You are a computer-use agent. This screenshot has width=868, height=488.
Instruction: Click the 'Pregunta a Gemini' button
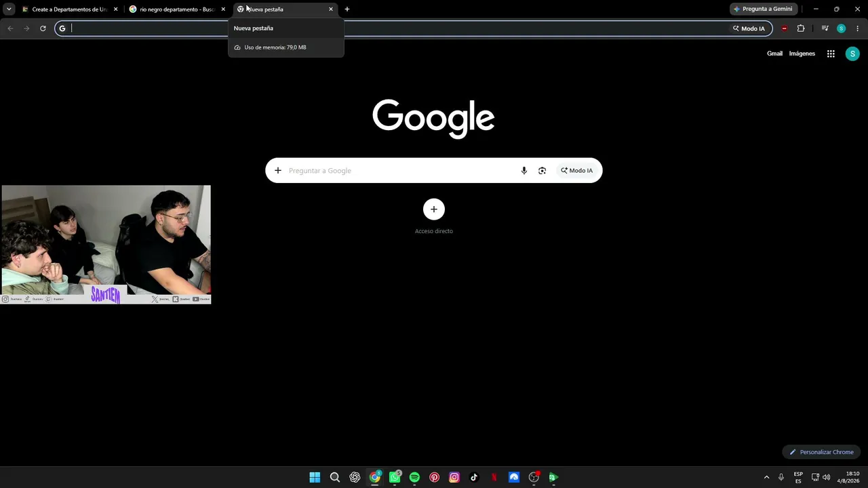click(763, 9)
